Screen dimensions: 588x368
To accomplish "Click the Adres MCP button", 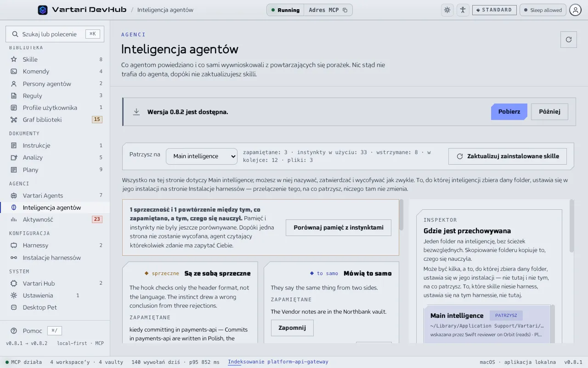I will click(328, 10).
